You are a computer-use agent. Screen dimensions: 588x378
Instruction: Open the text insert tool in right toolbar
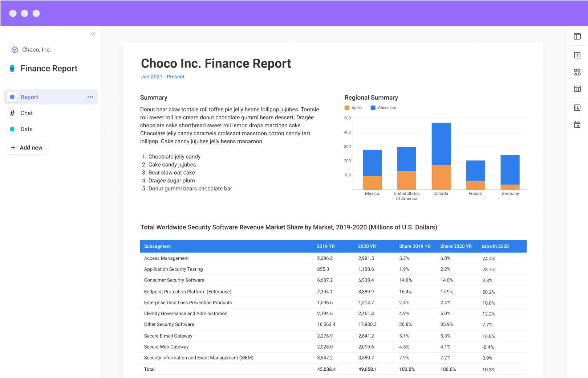click(x=577, y=55)
